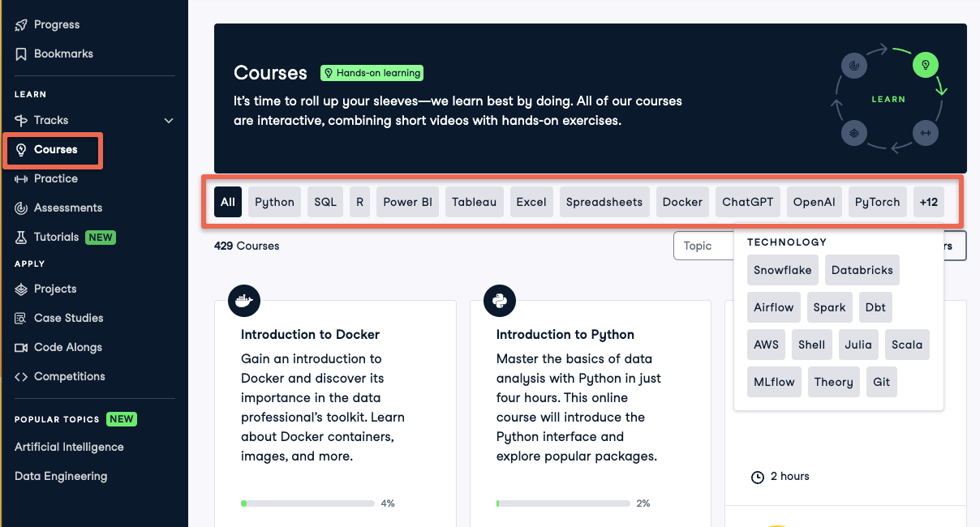Open the Progress sidebar page
980x527 pixels.
point(56,24)
